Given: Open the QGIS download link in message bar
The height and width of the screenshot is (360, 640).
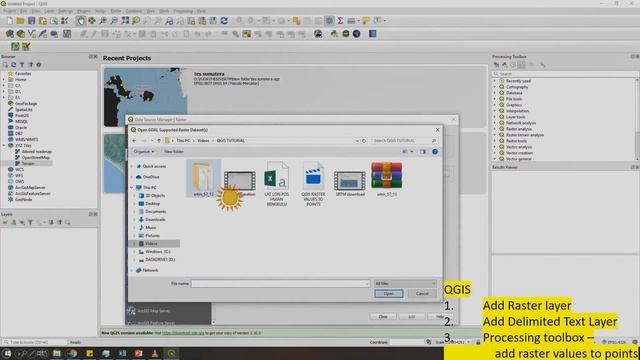Looking at the screenshot, I should [x=183, y=333].
